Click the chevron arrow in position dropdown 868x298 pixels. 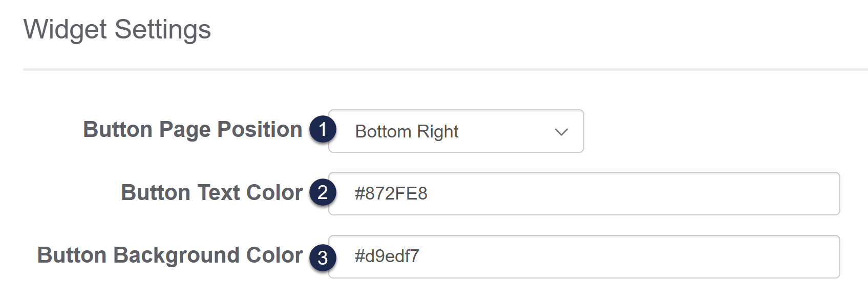(x=561, y=132)
